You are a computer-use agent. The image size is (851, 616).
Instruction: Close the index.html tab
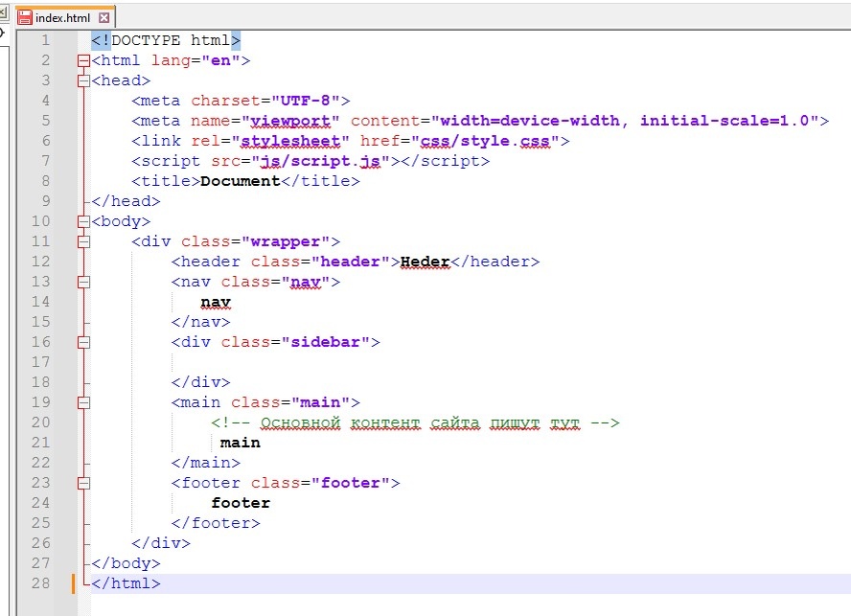104,18
